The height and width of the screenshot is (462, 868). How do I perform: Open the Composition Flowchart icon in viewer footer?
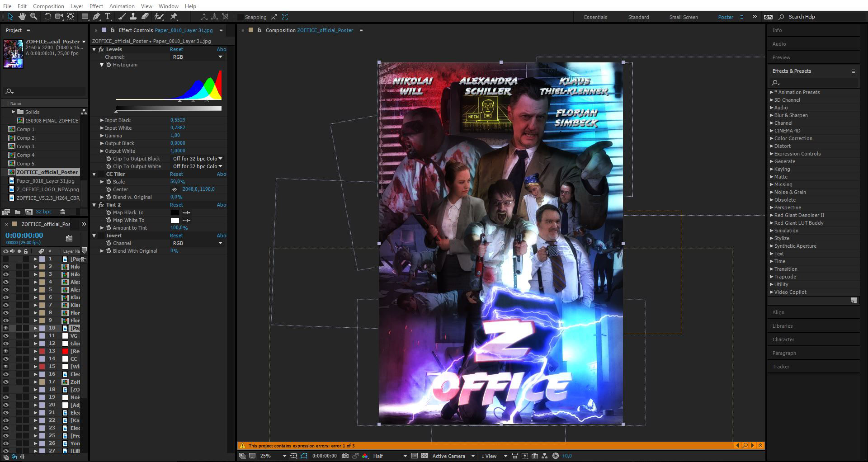point(544,456)
